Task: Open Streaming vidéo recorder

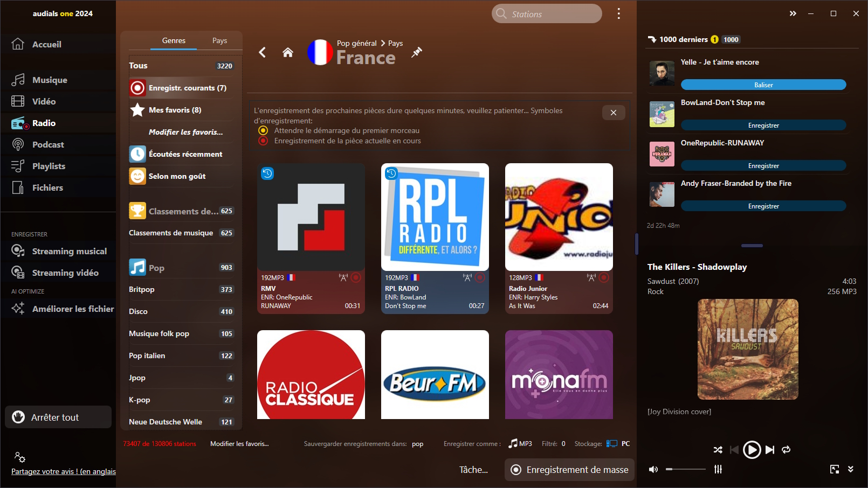Action: pyautogui.click(x=58, y=273)
